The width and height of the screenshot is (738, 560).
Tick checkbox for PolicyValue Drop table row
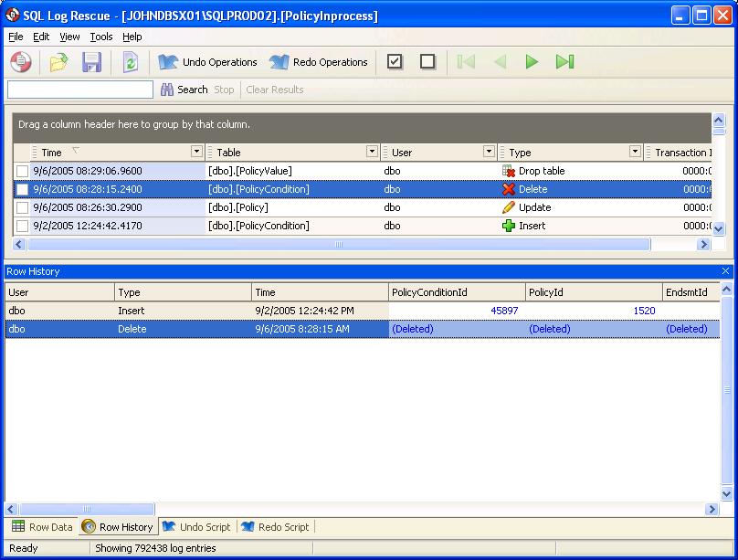(22, 171)
